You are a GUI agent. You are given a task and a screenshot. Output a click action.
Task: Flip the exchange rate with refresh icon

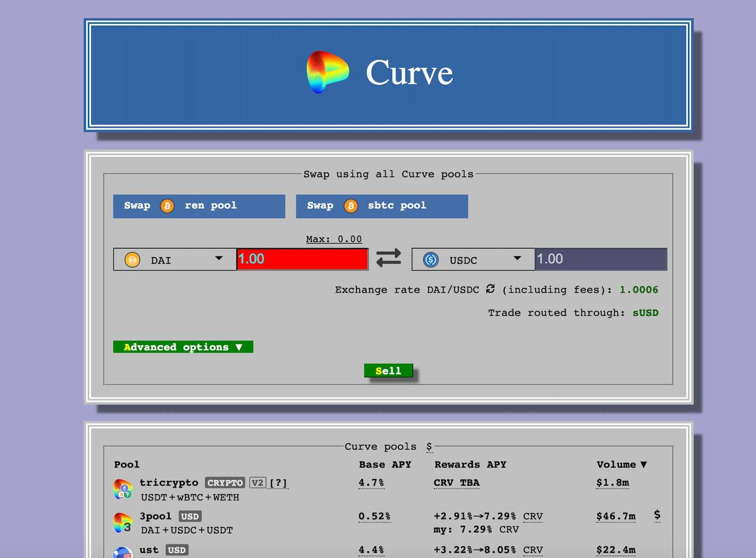click(490, 289)
